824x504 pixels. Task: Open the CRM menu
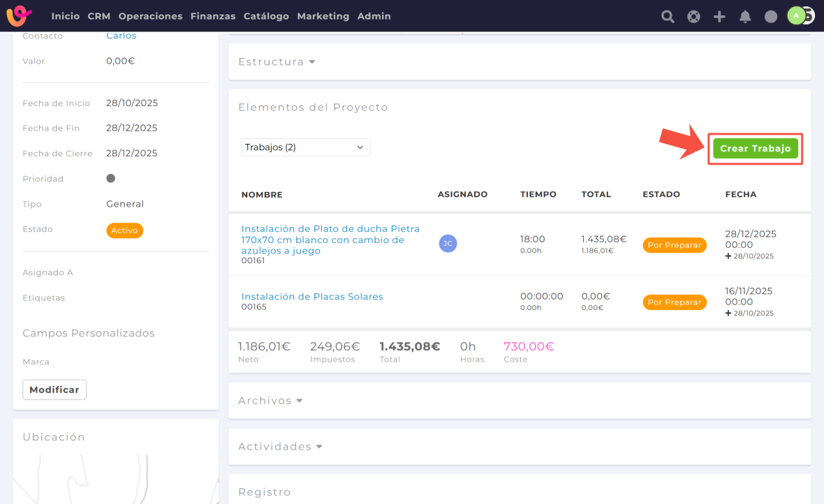pos(99,16)
